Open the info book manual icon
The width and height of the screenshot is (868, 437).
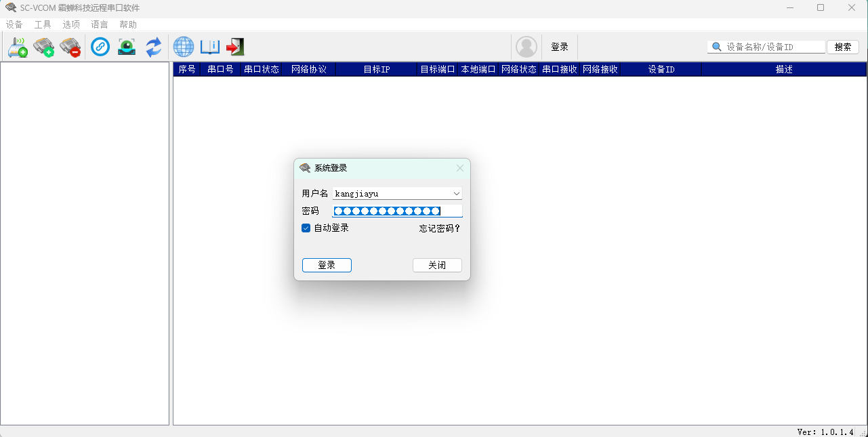click(210, 47)
